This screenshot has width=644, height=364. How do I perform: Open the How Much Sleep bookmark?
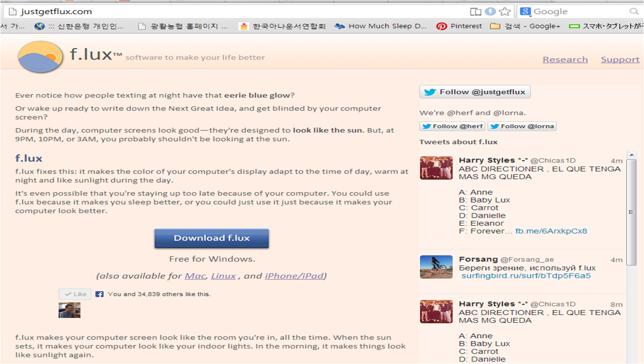pos(381,26)
